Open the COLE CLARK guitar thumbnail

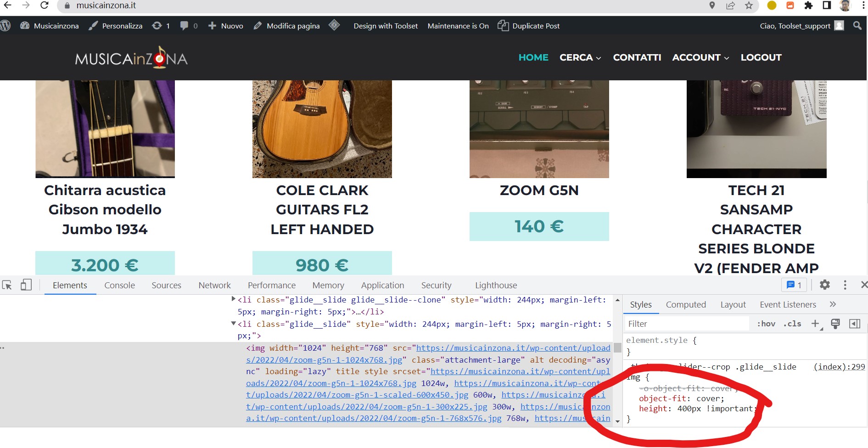pos(322,129)
